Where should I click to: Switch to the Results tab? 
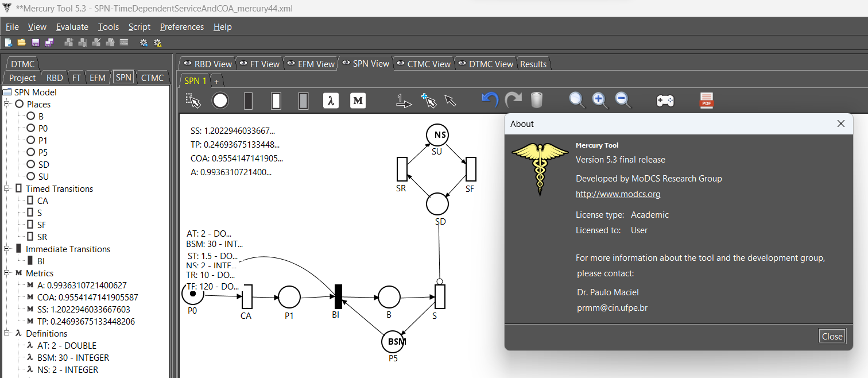(533, 64)
